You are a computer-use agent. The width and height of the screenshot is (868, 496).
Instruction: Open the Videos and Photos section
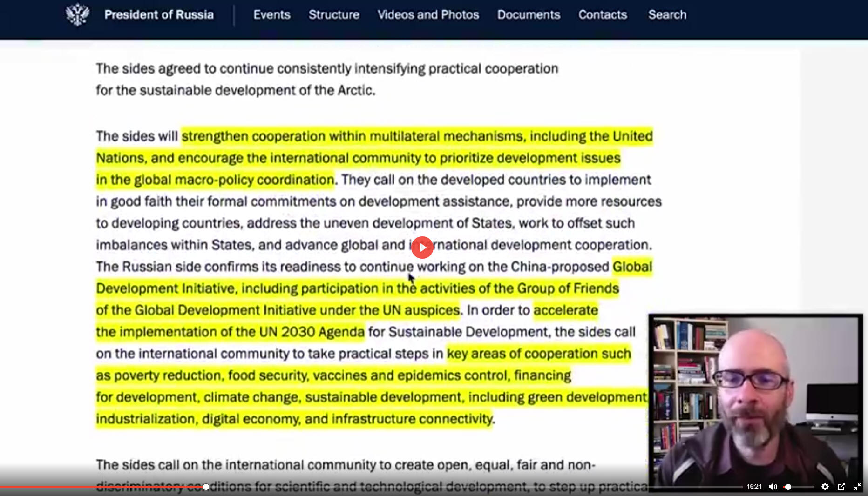tap(428, 15)
